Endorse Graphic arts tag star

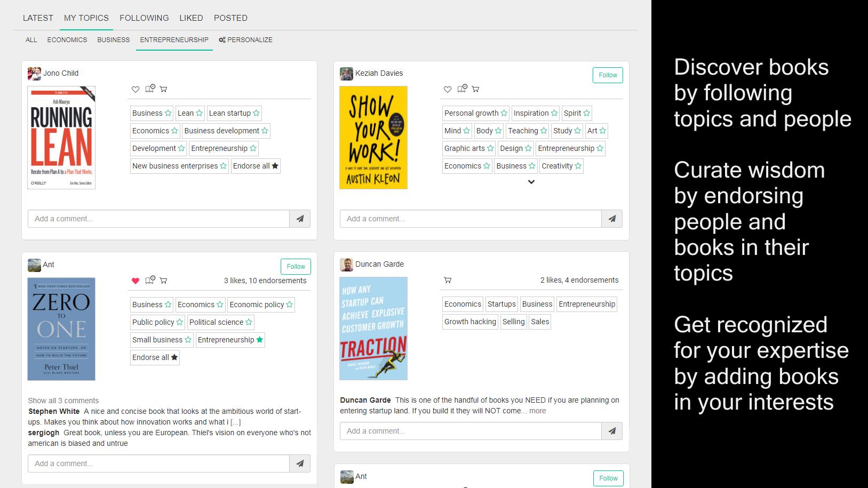point(490,148)
